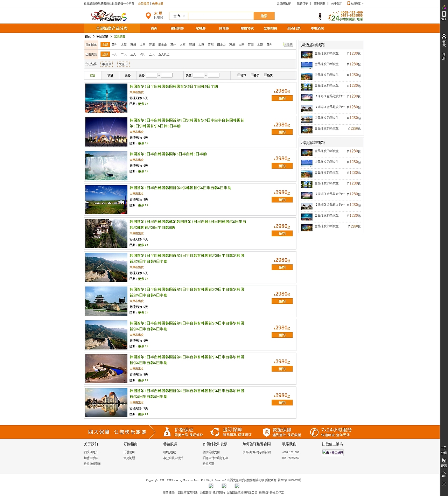Click 跟团旅游 in the breadcrumb
The height and width of the screenshot is (496, 448).
[x=102, y=36]
